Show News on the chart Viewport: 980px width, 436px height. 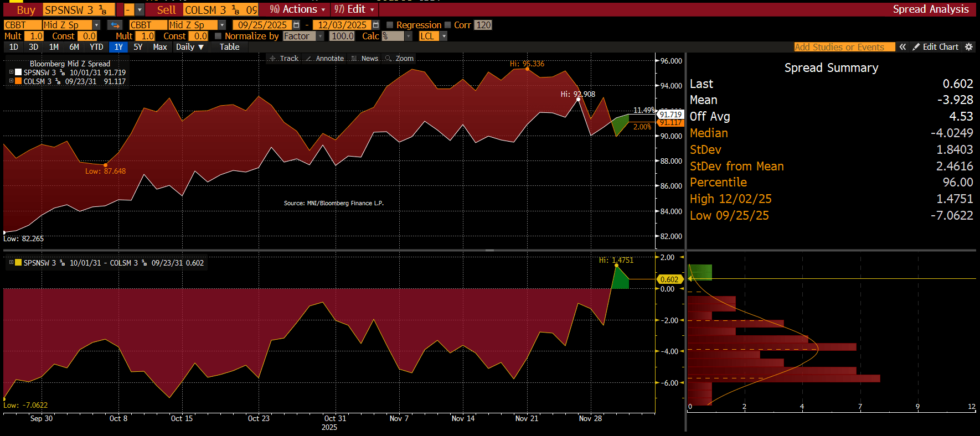point(365,58)
